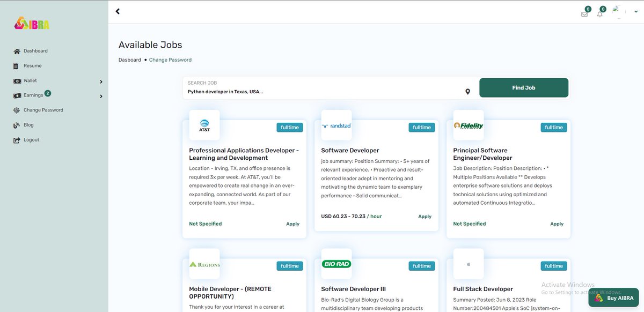Click the fulltime badge on Randstad card
This screenshot has width=644, height=312.
[x=422, y=128]
